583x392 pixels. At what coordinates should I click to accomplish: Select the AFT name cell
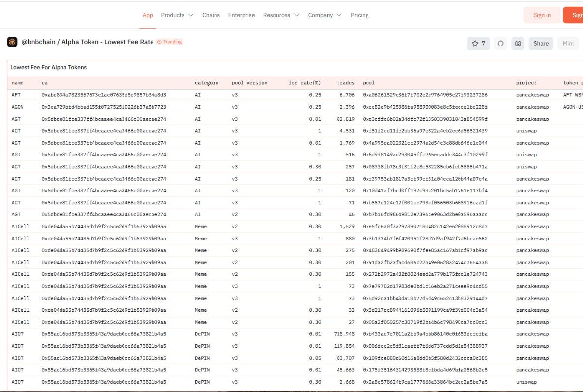(16, 95)
